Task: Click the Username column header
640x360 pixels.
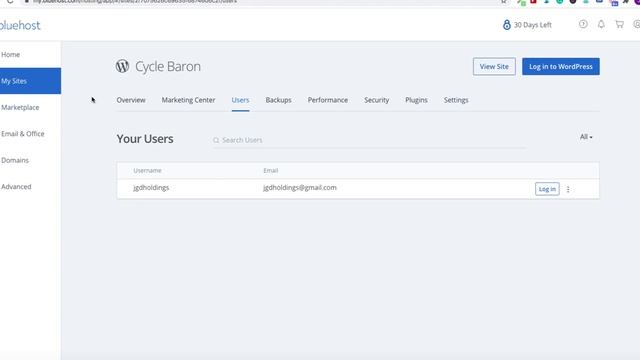Action: 147,171
